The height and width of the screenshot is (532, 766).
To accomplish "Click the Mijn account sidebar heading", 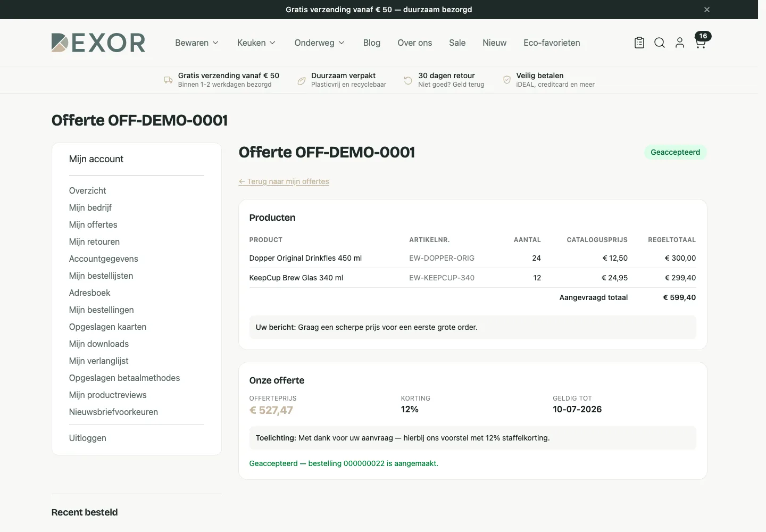I will click(96, 159).
